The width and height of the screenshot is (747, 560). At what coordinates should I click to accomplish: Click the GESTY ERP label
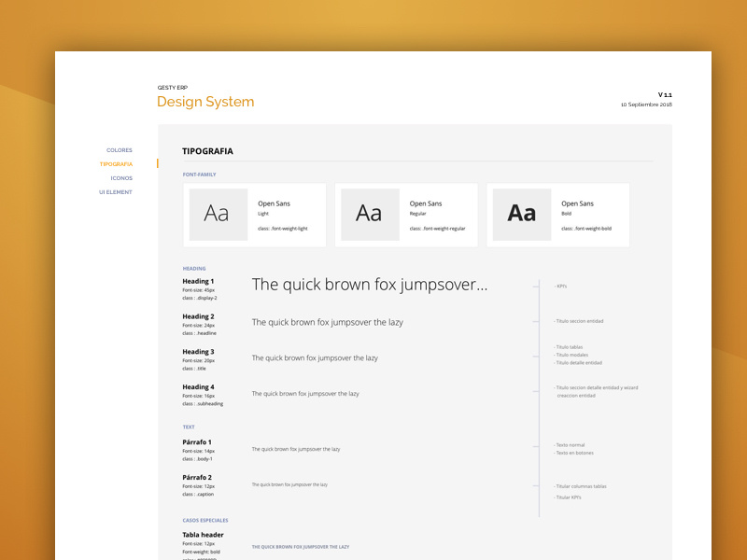click(x=173, y=88)
